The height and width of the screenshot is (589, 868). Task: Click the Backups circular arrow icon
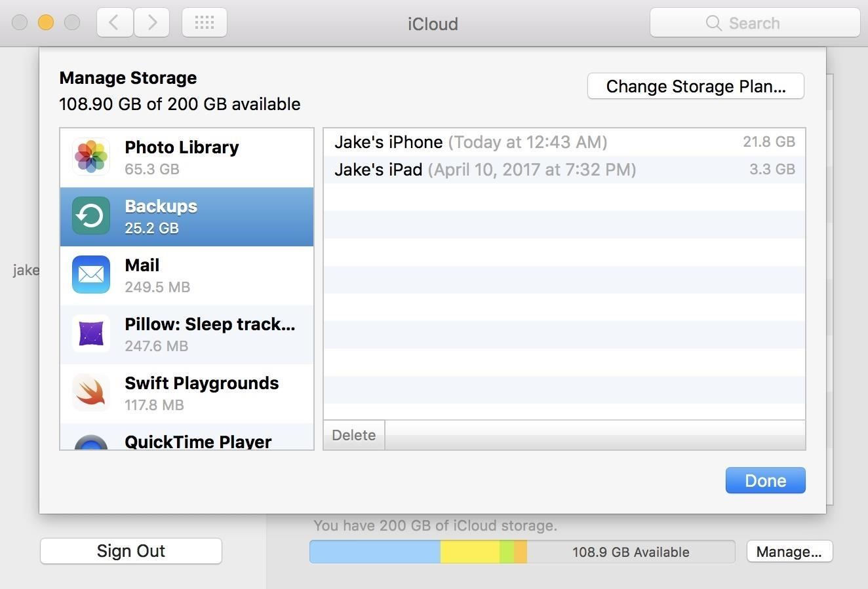90,216
